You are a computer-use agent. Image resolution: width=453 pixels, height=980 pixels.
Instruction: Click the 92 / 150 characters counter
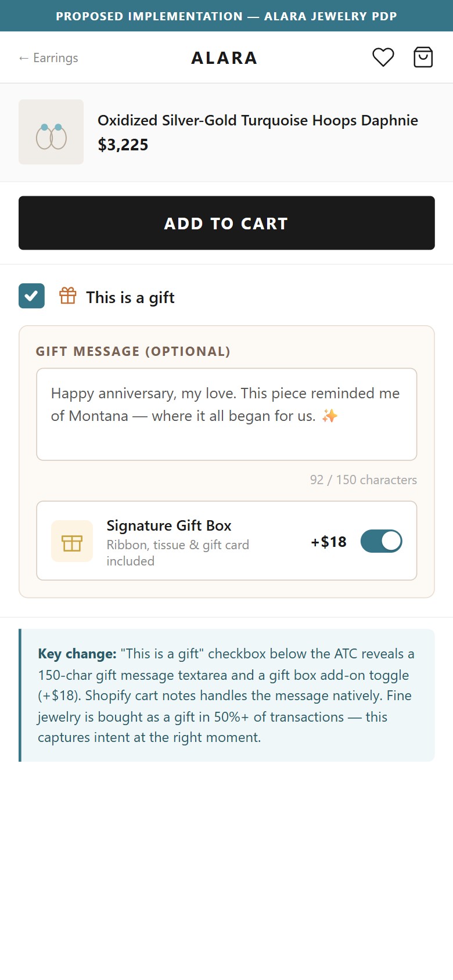click(364, 480)
